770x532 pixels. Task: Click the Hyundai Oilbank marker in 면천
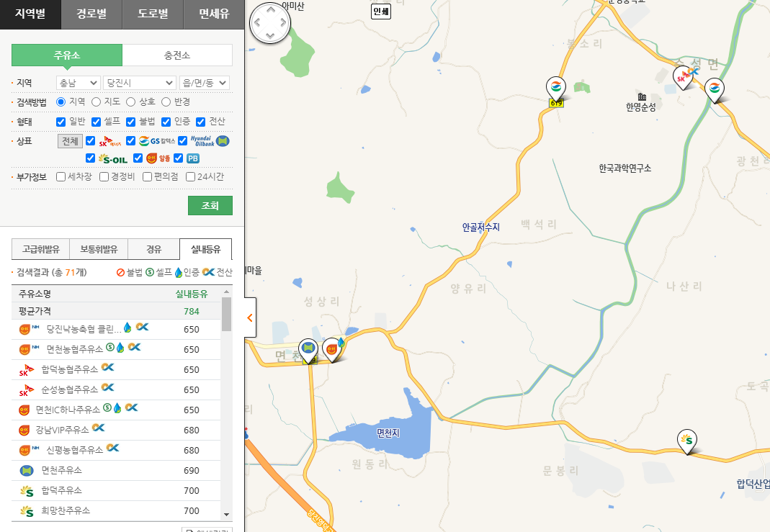click(308, 349)
